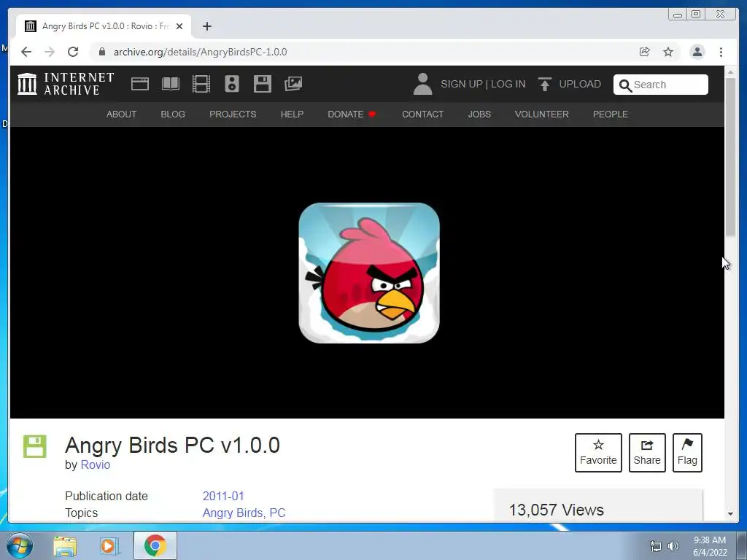Bookmark this tab with the star icon
747x560 pixels.
click(668, 52)
